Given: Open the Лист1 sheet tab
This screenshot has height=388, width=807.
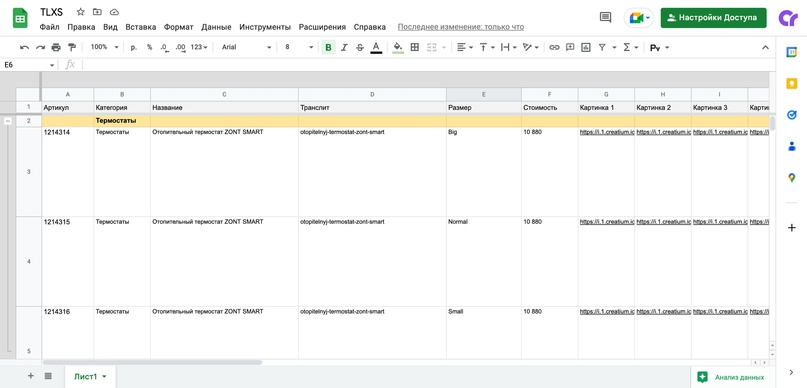Looking at the screenshot, I should coord(90,377).
